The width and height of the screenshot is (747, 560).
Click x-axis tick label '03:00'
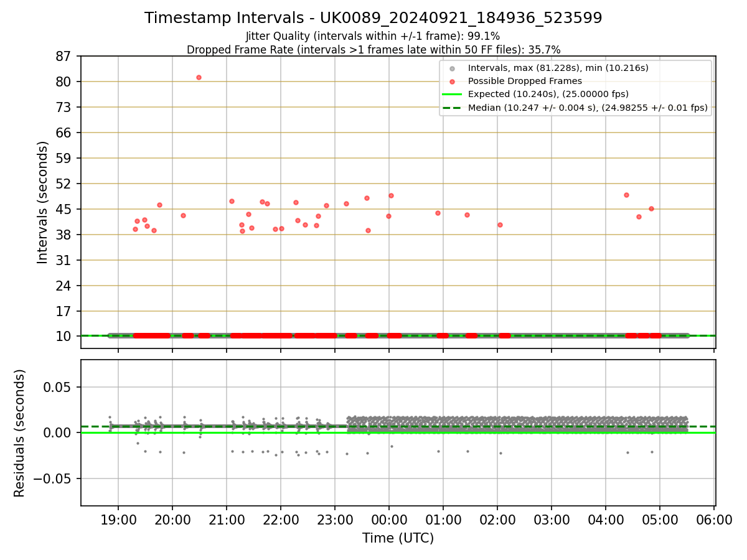552,520
